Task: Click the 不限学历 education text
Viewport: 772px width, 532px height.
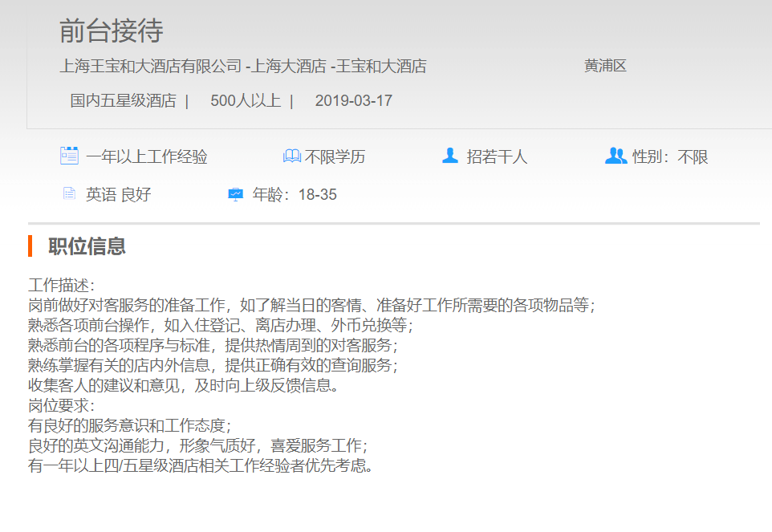Action: tap(335, 157)
